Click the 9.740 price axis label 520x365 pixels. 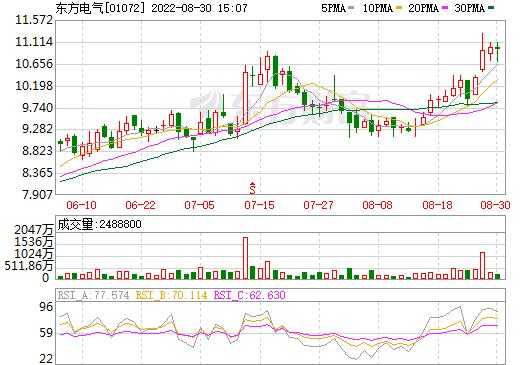tap(37, 108)
